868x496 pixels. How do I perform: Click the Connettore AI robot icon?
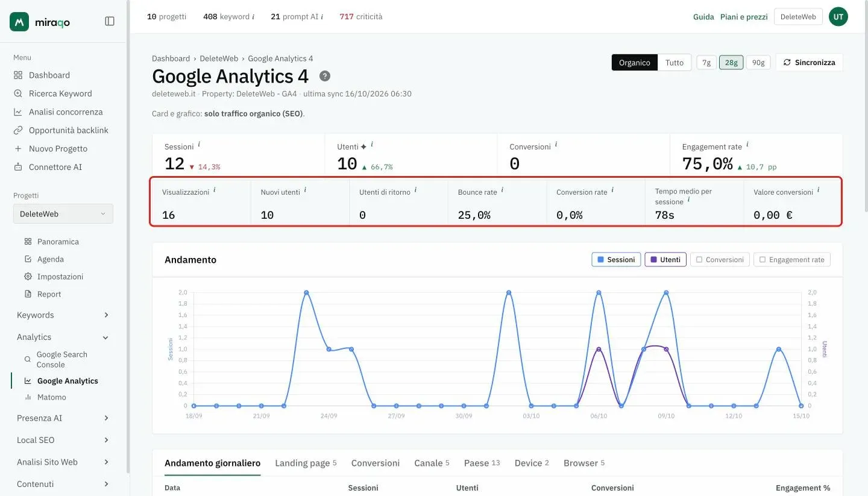[17, 167]
